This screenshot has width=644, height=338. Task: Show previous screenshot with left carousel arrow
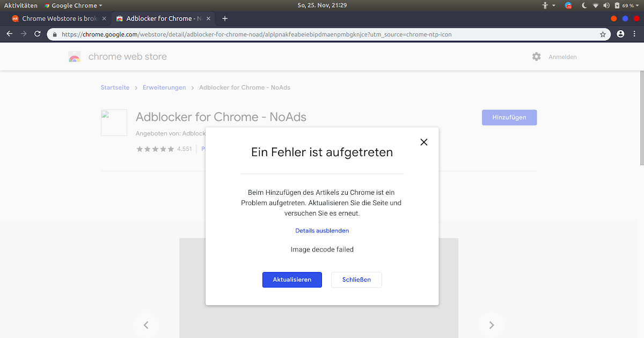146,325
